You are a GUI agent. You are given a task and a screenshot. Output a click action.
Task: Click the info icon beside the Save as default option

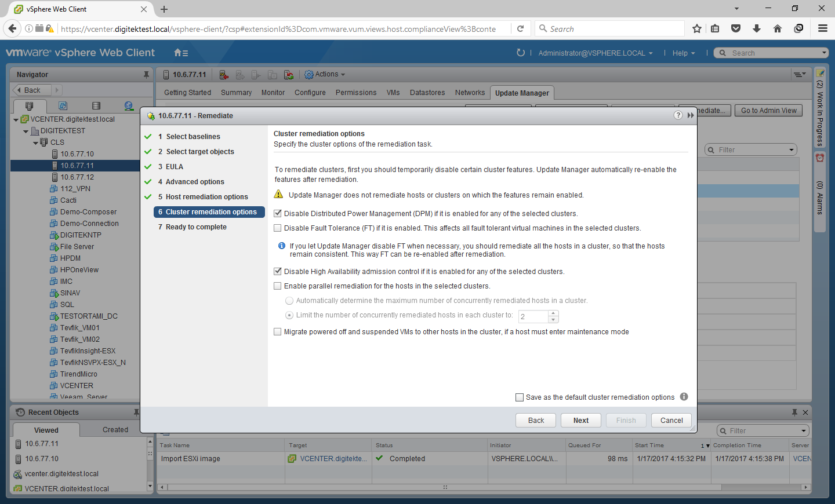[684, 397]
